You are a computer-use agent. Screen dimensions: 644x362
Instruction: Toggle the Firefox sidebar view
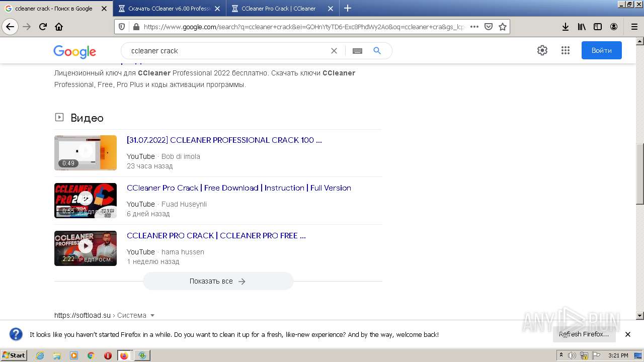coord(598,27)
